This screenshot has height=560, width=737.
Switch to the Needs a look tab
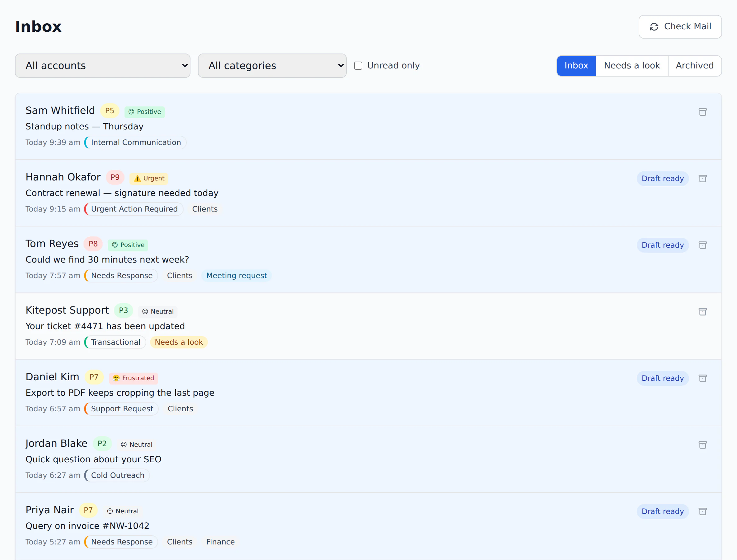pyautogui.click(x=631, y=66)
